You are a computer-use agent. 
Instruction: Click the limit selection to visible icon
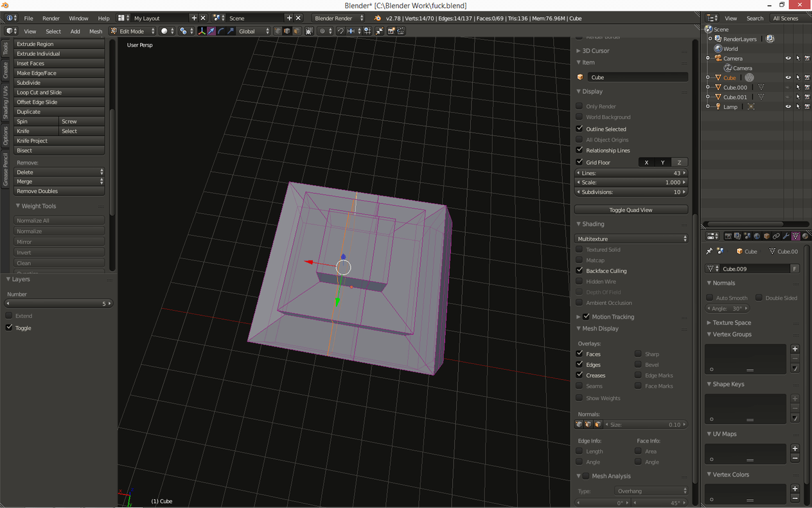pos(309,31)
